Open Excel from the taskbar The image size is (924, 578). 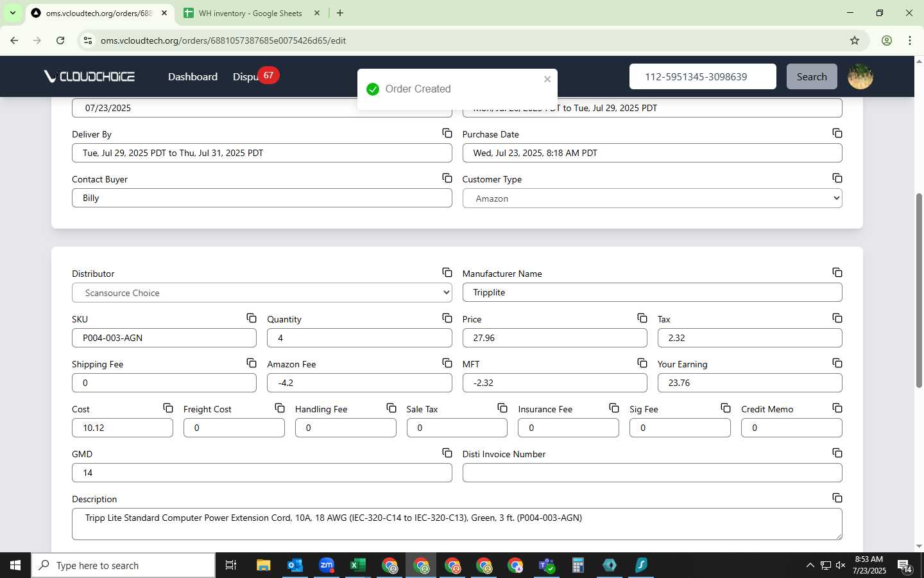tap(357, 565)
